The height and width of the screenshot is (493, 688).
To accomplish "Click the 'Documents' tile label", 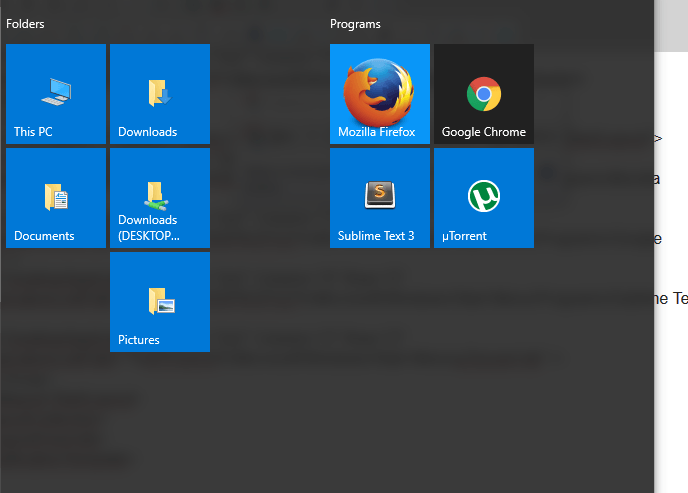I will (x=44, y=236).
